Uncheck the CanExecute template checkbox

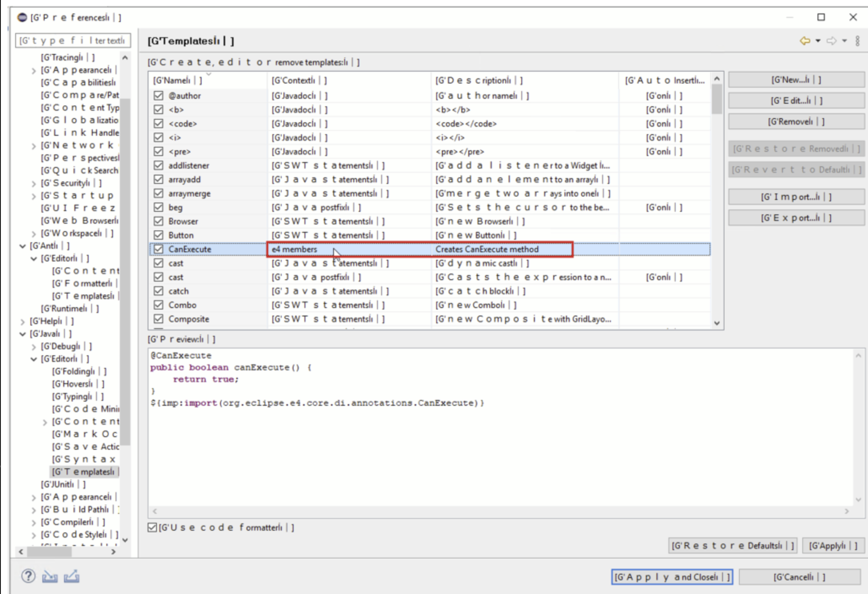coord(159,249)
